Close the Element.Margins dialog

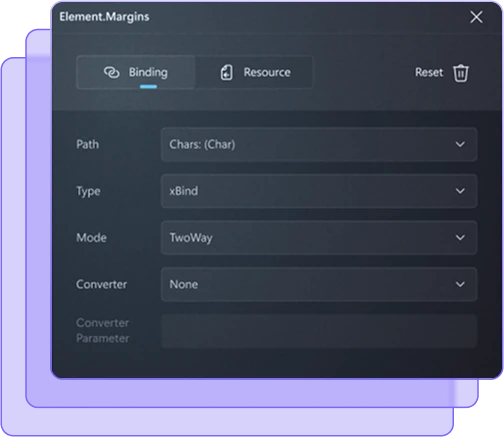pyautogui.click(x=476, y=17)
